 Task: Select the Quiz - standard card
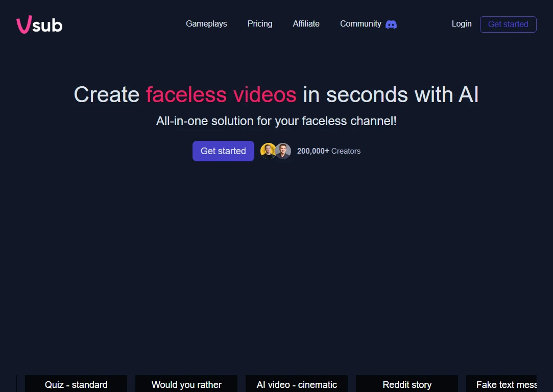click(76, 384)
